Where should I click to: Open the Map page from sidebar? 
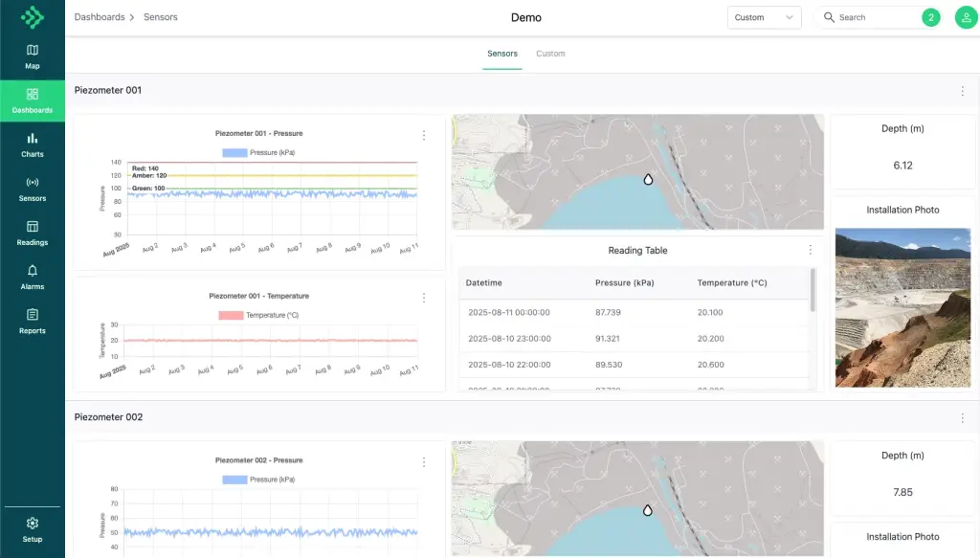(x=33, y=56)
